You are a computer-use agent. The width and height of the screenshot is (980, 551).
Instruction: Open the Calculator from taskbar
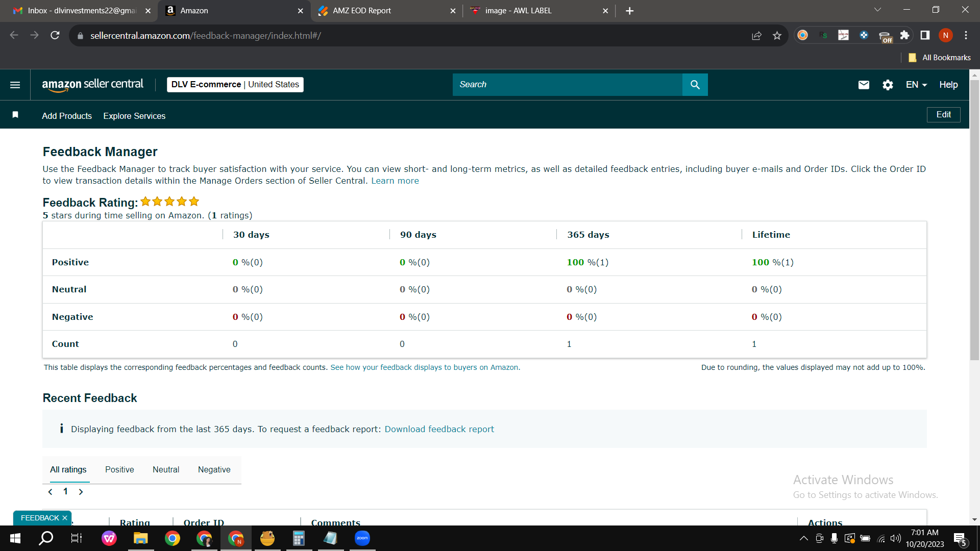[299, 538]
